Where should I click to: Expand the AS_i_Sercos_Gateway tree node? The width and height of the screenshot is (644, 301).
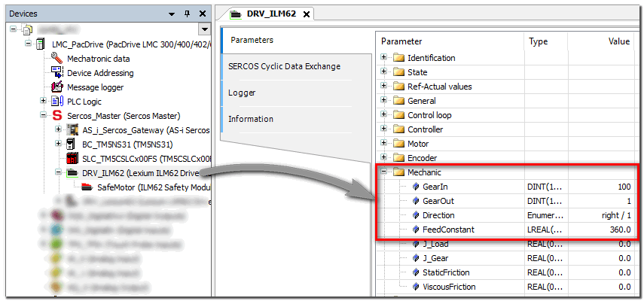tap(59, 130)
